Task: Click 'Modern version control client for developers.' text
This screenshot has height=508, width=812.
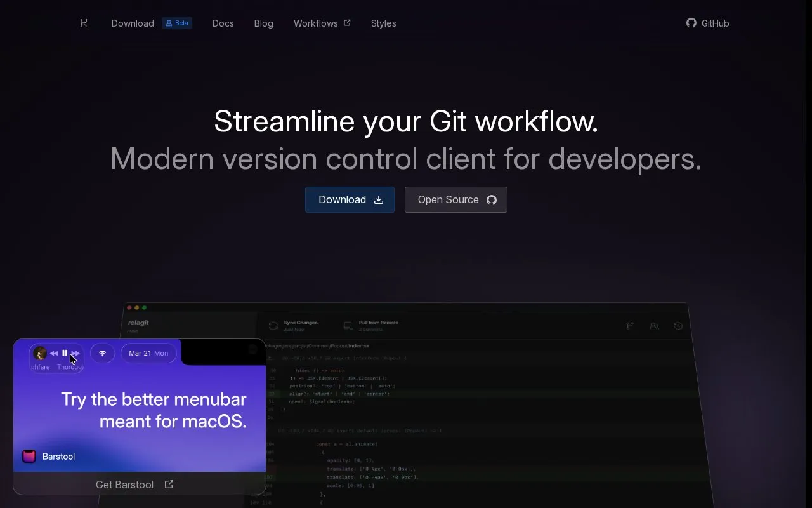Action: (x=406, y=159)
